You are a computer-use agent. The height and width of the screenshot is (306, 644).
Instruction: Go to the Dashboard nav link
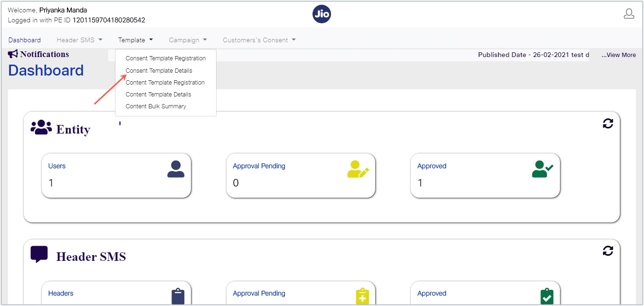point(25,40)
